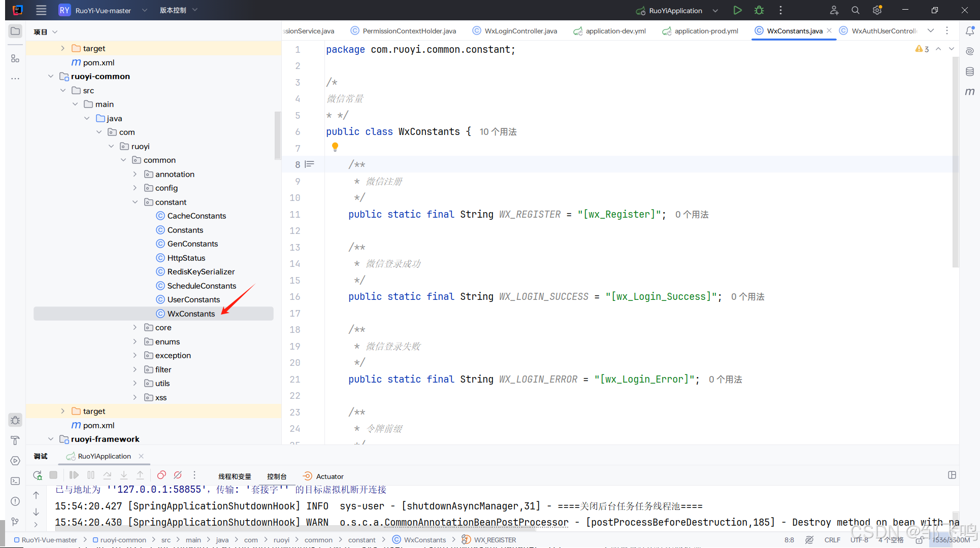Open the Notifications bell
This screenshot has height=548, width=980.
coord(970,31)
